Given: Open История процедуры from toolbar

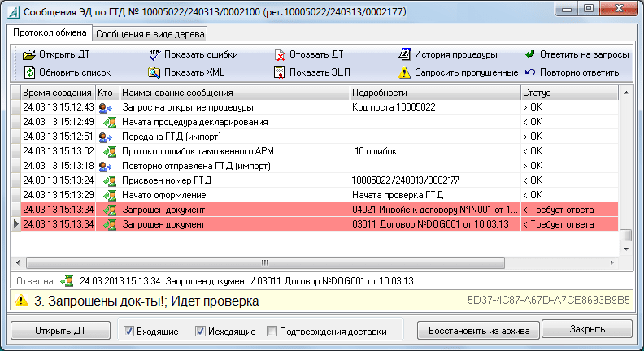Looking at the screenshot, I should pos(404,55).
